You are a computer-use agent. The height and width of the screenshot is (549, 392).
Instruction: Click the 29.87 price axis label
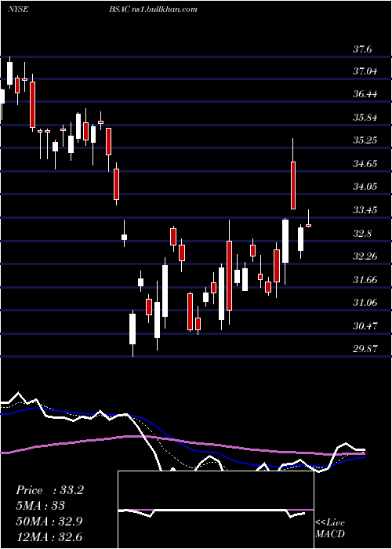pos(365,349)
